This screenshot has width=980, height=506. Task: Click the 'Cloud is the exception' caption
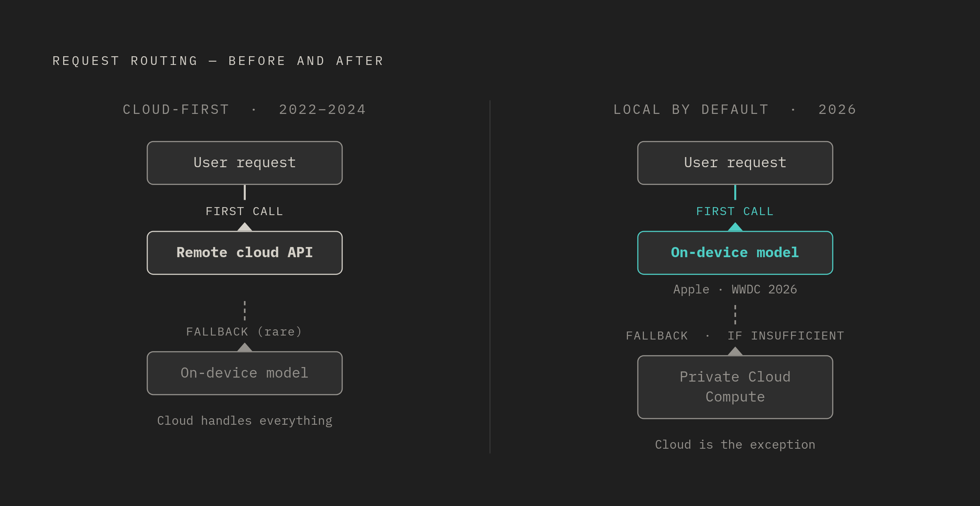[x=735, y=444]
